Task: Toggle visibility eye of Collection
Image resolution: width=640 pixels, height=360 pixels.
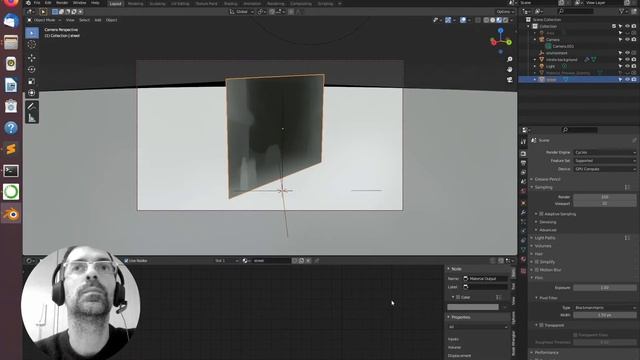Action: pos(627,27)
